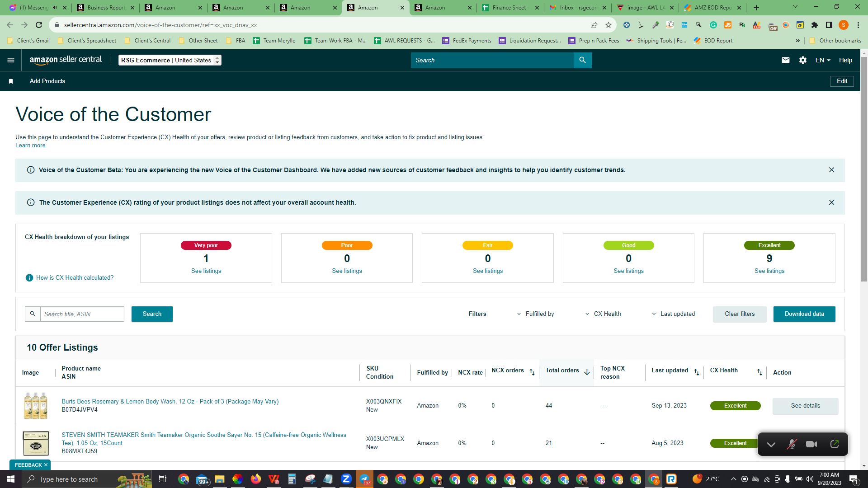868x488 pixels.
Task: Click the Learn more link
Action: [x=30, y=145]
